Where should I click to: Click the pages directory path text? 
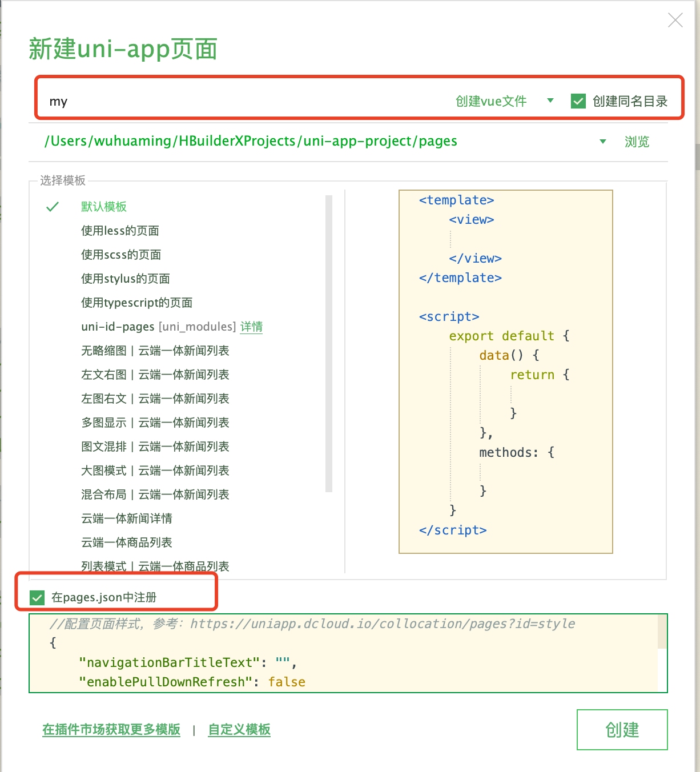coord(251,141)
